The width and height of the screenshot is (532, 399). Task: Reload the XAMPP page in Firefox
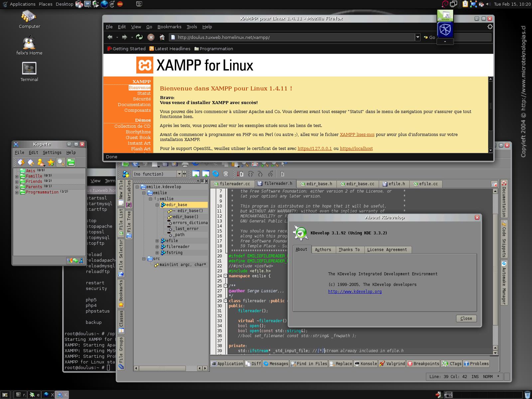pos(139,37)
